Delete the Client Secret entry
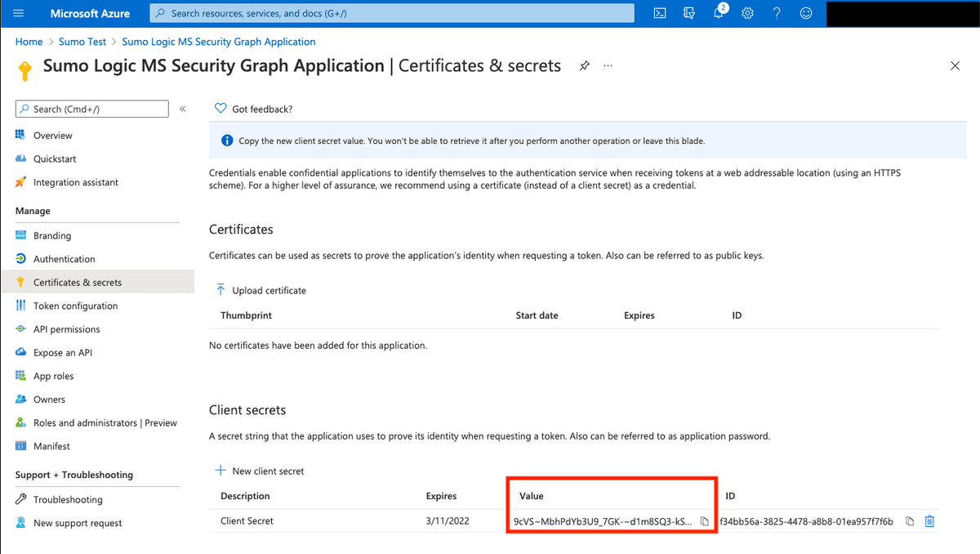The image size is (980, 554). pyautogui.click(x=929, y=521)
